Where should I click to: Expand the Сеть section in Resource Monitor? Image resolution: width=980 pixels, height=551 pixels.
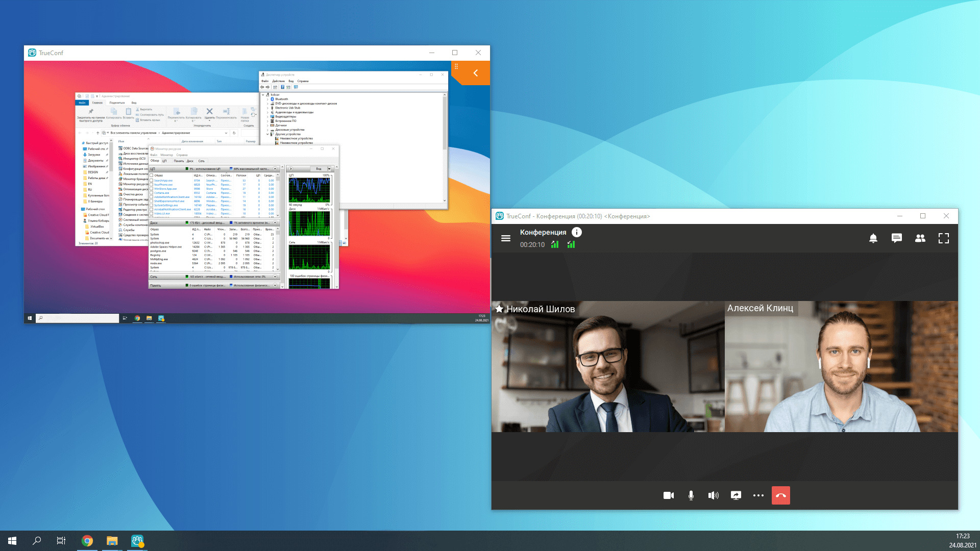click(275, 277)
